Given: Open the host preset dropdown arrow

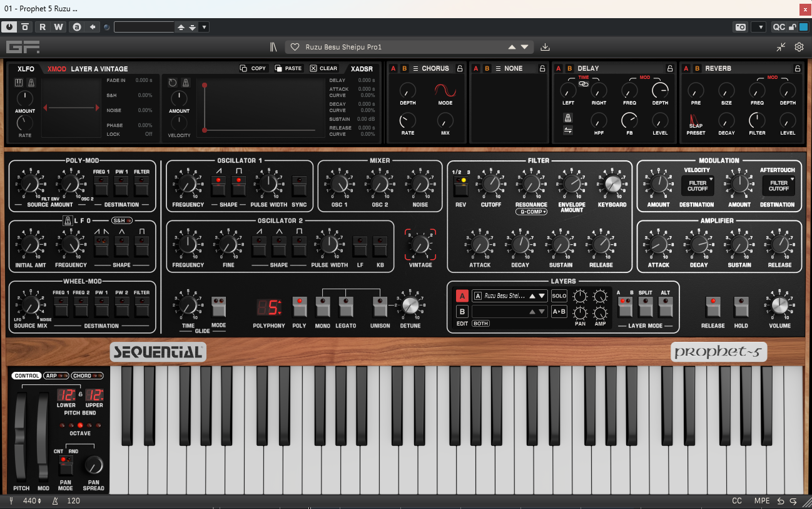Looking at the screenshot, I should tap(205, 27).
